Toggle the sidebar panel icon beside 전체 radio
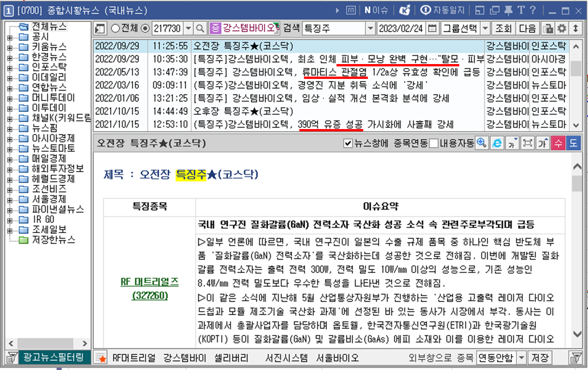The image size is (588, 370). click(x=100, y=28)
